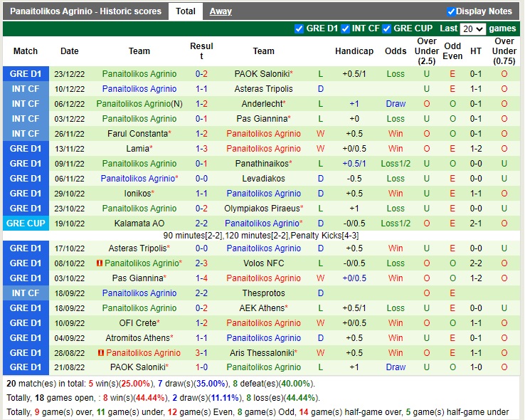Open the Last 20 games dropdown
Image resolution: width=525 pixels, height=420 pixels.
[472, 28]
